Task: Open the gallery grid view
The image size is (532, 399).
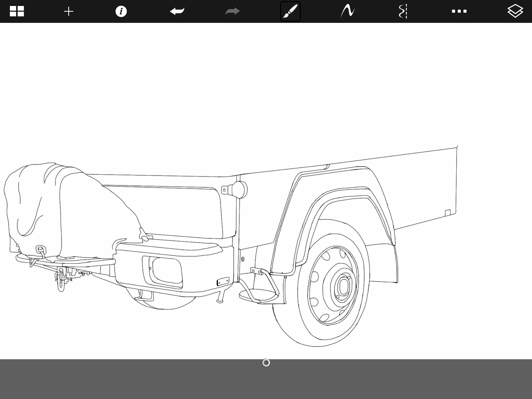Action: pyautogui.click(x=17, y=11)
